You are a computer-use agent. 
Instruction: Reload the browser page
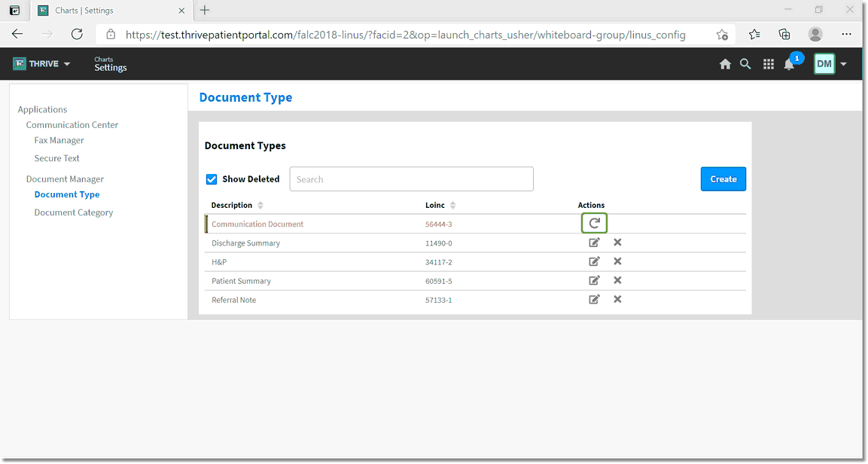[x=77, y=35]
